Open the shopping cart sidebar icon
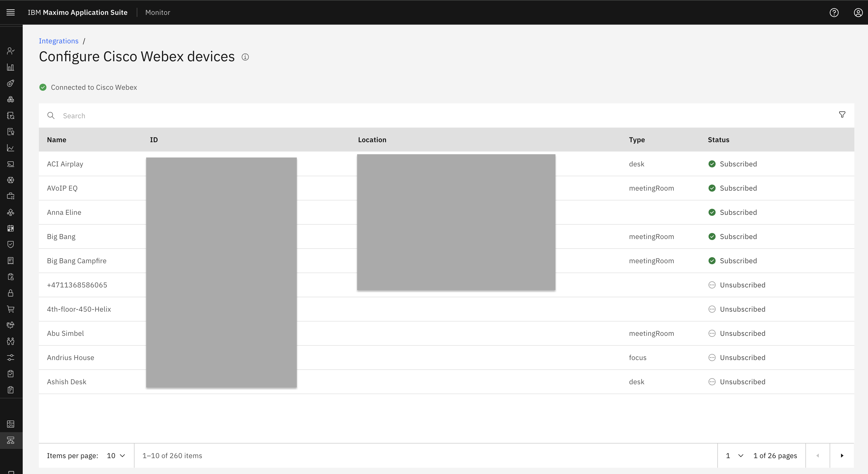 11,309
